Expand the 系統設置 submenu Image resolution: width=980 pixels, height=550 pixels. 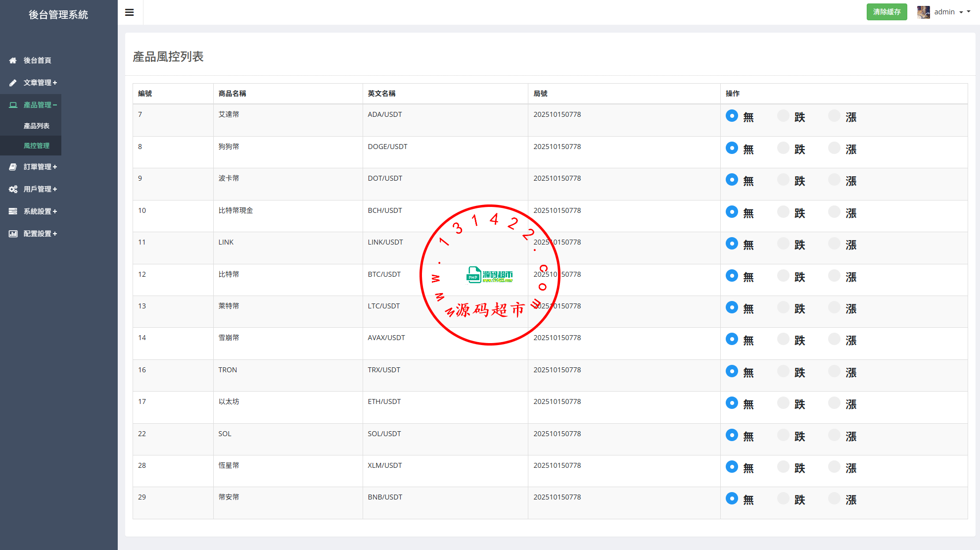click(x=40, y=211)
